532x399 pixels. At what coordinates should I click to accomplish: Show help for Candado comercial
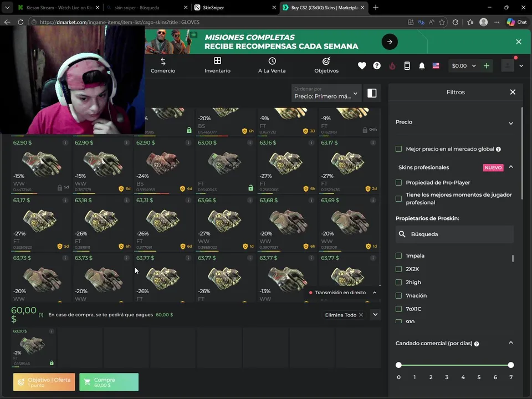pos(477,344)
